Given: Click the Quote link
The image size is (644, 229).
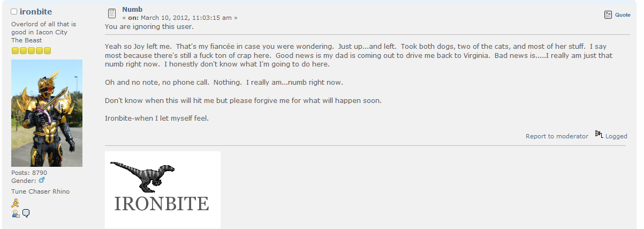Looking at the screenshot, I should coord(623,15).
